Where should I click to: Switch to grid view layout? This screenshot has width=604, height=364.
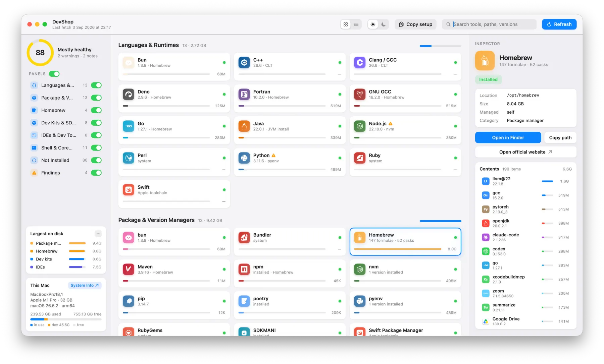tap(346, 24)
